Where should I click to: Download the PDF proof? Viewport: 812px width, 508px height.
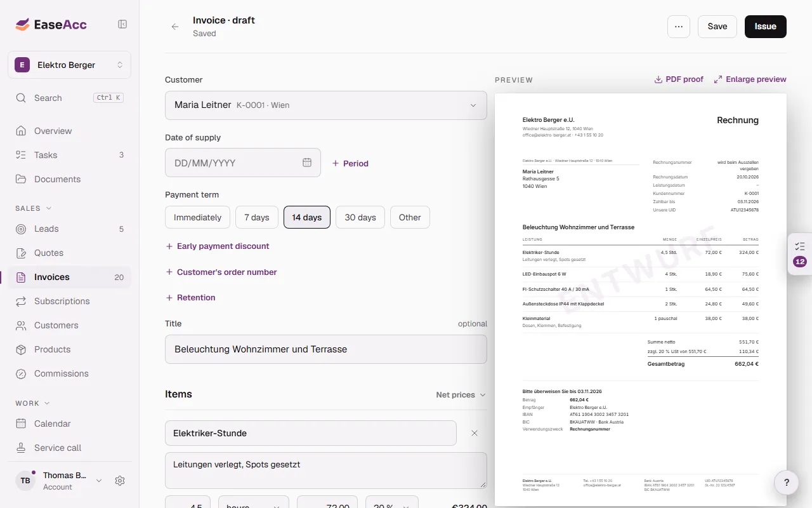(679, 79)
